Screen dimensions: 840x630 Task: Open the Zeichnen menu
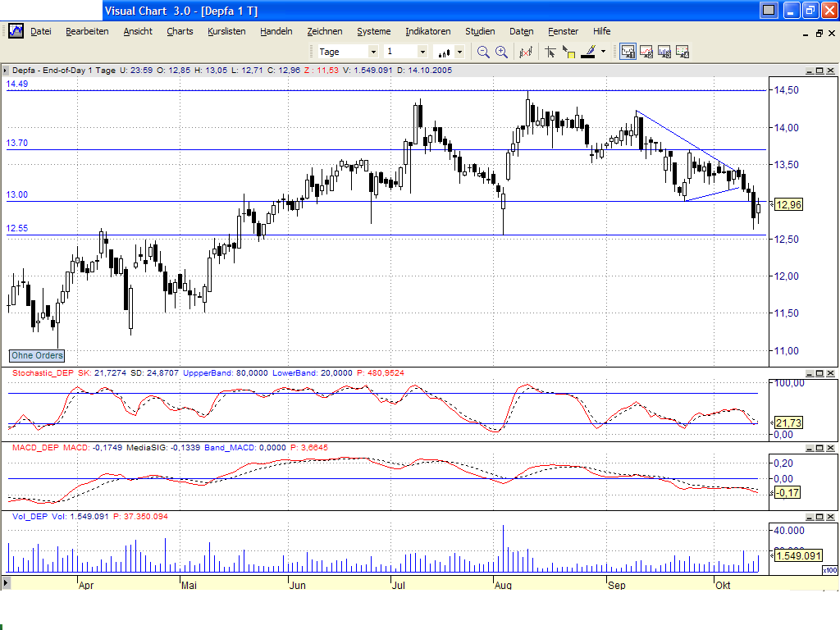click(325, 31)
